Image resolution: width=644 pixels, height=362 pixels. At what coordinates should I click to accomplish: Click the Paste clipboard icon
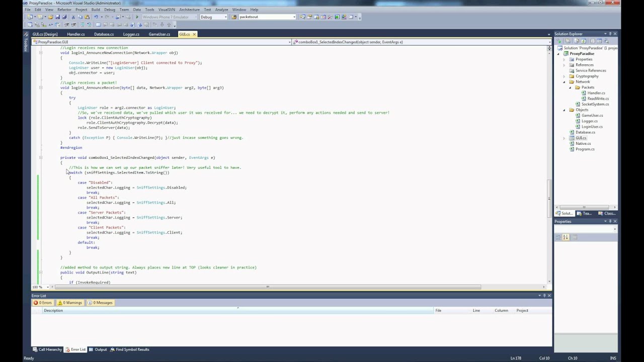tap(87, 17)
